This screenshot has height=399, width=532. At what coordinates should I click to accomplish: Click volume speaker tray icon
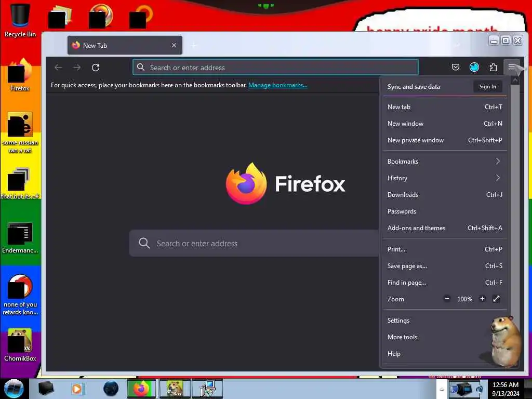480,389
